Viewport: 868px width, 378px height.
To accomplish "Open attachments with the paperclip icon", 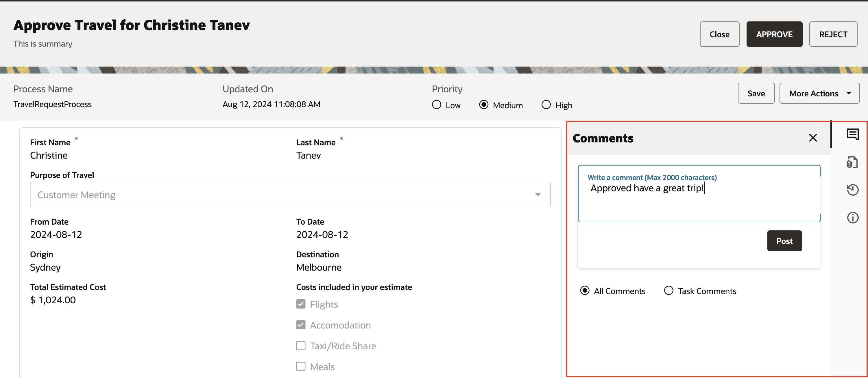I will 853,162.
